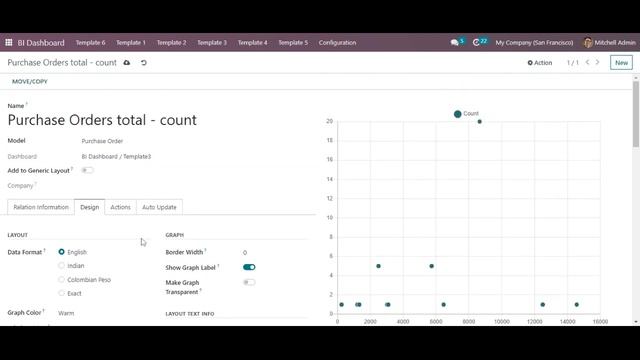Open Template 2 menu
The height and width of the screenshot is (360, 640).
click(x=171, y=42)
